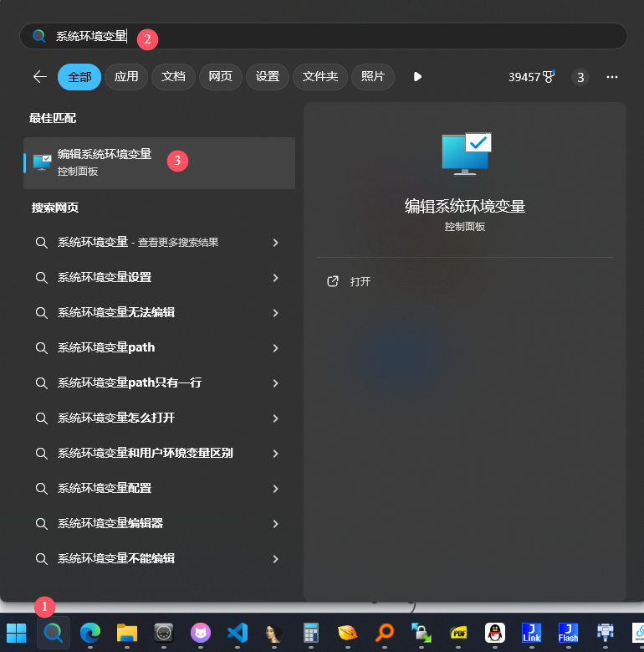The width and height of the screenshot is (644, 652).
Task: Launch Microsoft Edge from the taskbar
Action: tap(89, 632)
